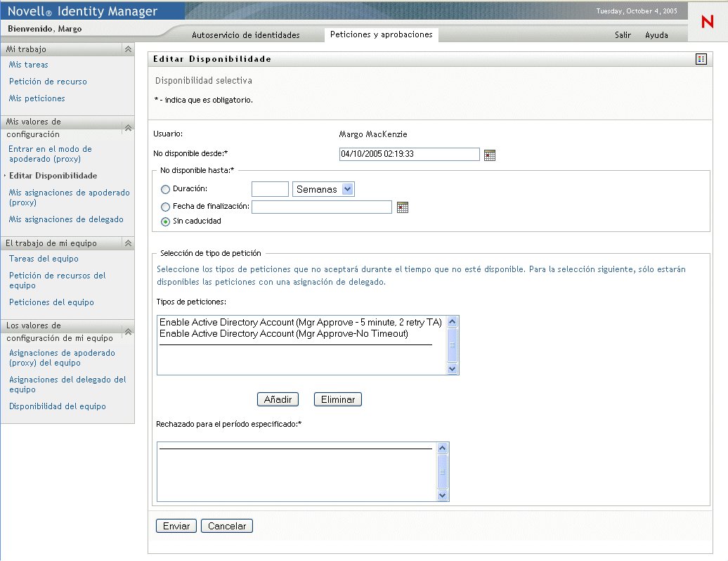
Task: Open calendar for Fecha de finalización
Action: [x=403, y=207]
